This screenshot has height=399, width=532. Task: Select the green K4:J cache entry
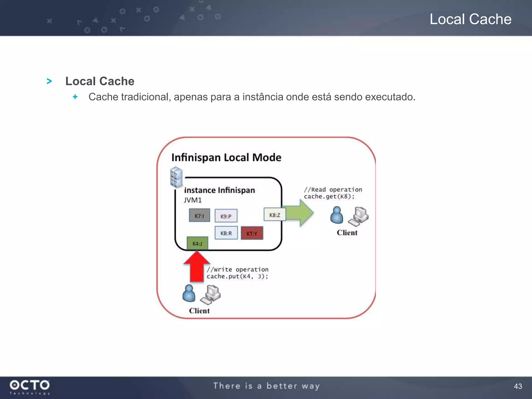(197, 243)
